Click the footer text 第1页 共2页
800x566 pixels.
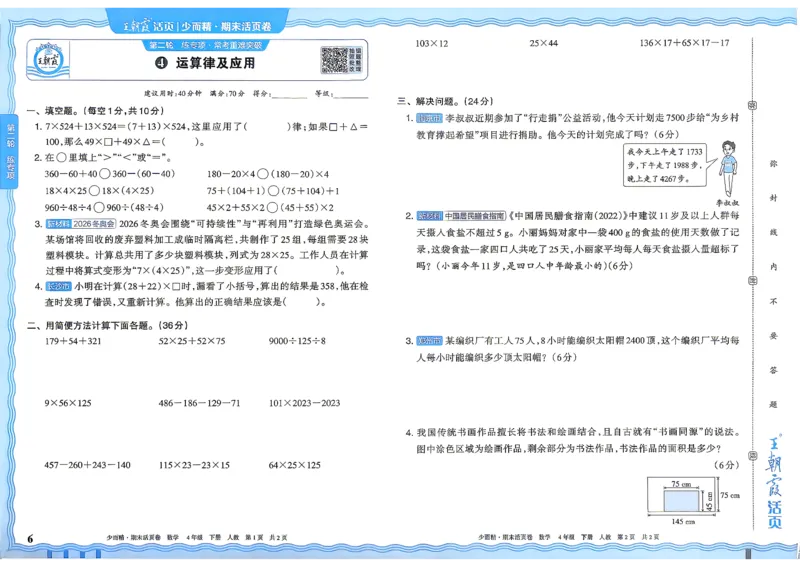click(x=266, y=537)
